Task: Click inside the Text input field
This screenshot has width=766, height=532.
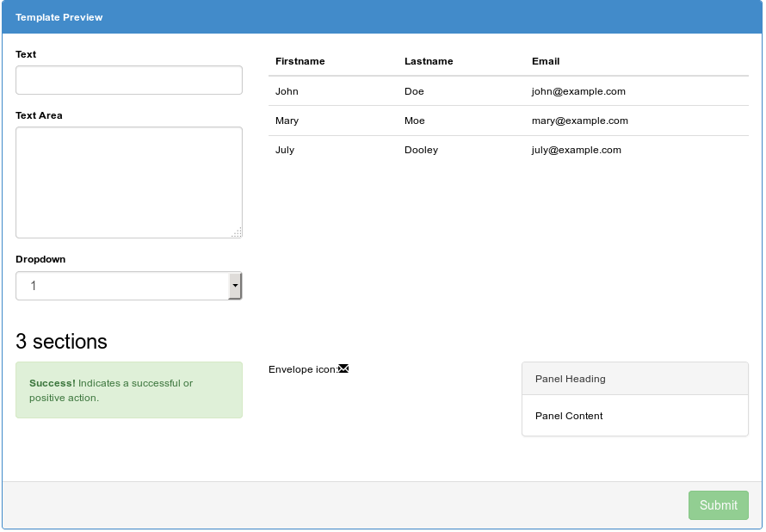Action: (128, 79)
